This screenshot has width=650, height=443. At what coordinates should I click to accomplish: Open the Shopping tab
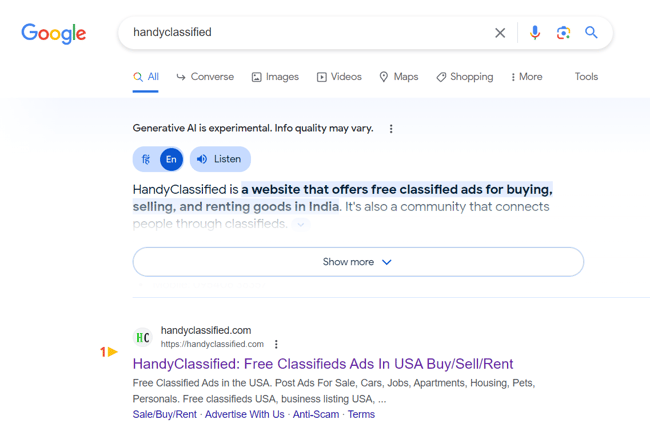point(465,77)
